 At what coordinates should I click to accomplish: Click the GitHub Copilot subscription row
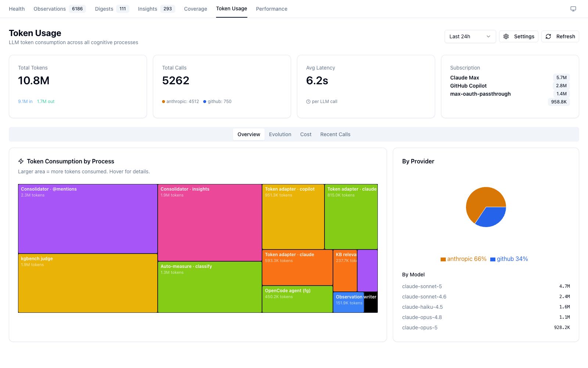(x=510, y=86)
